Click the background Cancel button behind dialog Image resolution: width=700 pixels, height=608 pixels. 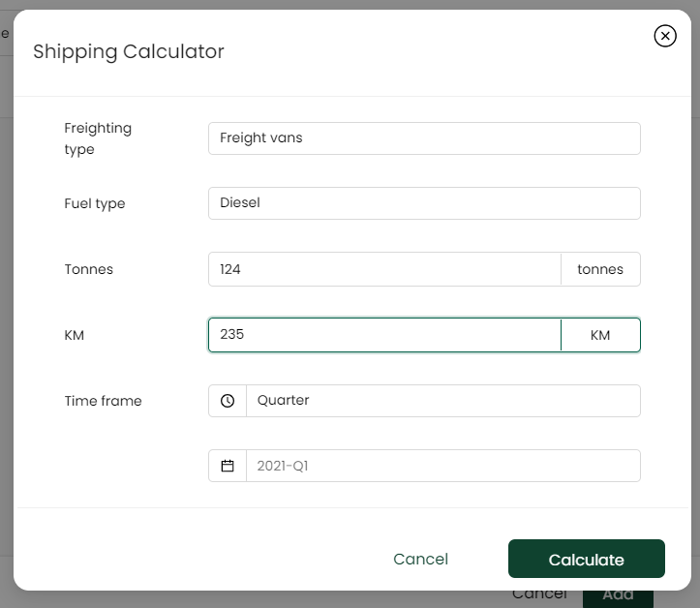539,594
